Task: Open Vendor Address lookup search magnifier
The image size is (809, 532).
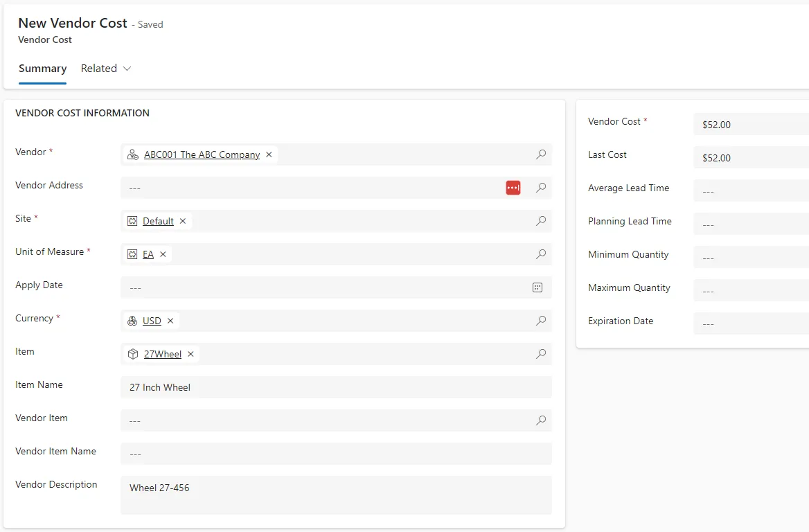Action: 541,188
